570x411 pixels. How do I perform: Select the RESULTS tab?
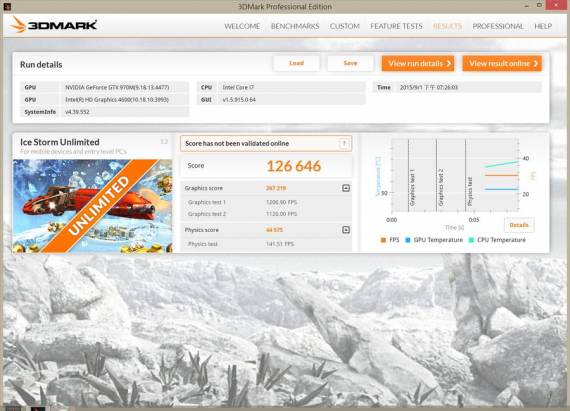tap(447, 26)
